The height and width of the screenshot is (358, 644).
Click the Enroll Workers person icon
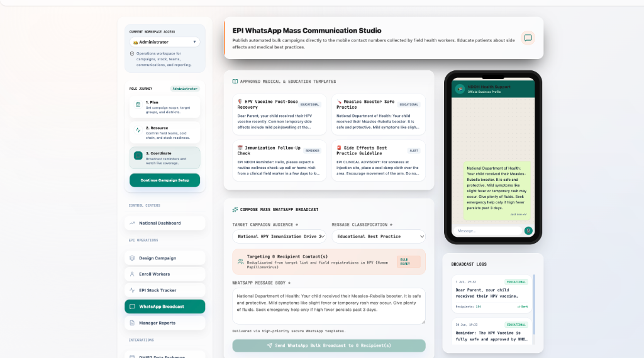132,274
